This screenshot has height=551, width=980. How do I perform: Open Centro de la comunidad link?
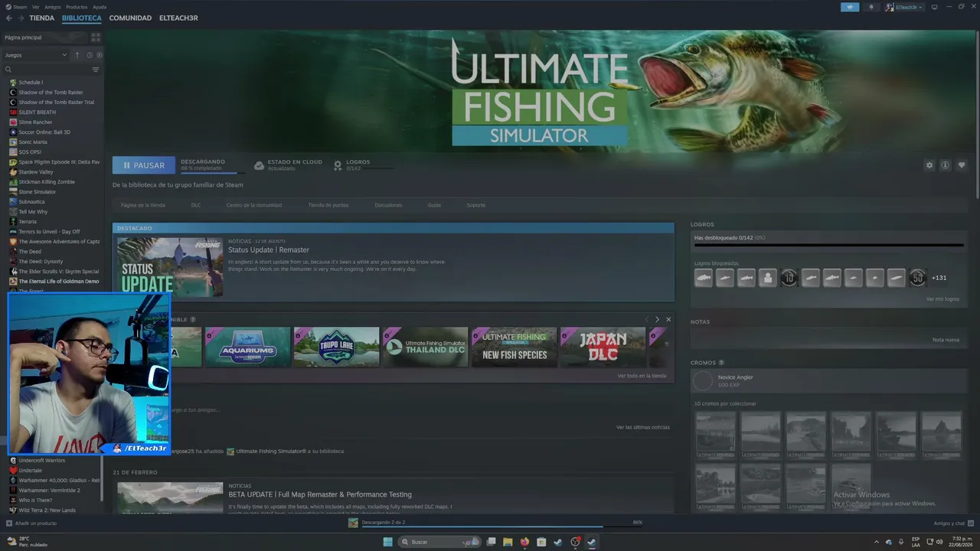[254, 205]
